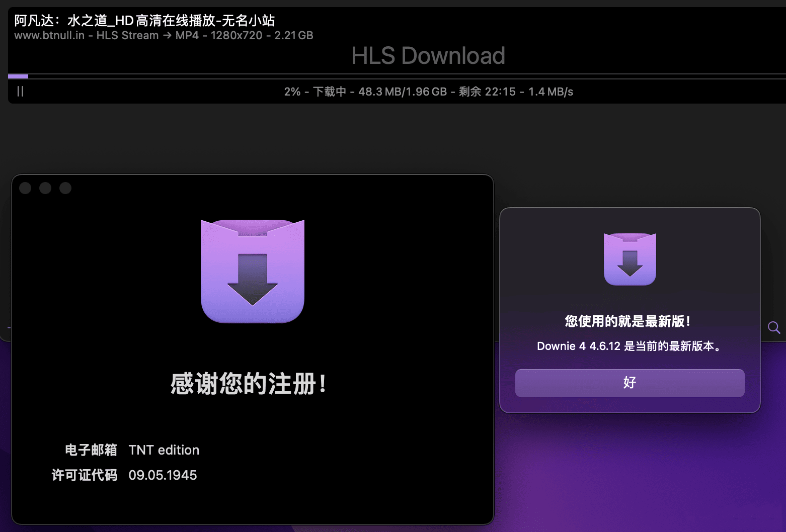Confirm update dialog with 好 button

click(630, 383)
